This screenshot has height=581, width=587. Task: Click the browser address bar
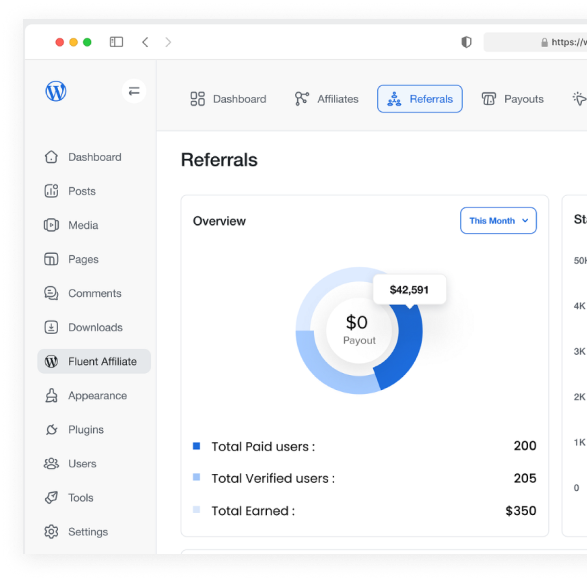[x=535, y=42]
